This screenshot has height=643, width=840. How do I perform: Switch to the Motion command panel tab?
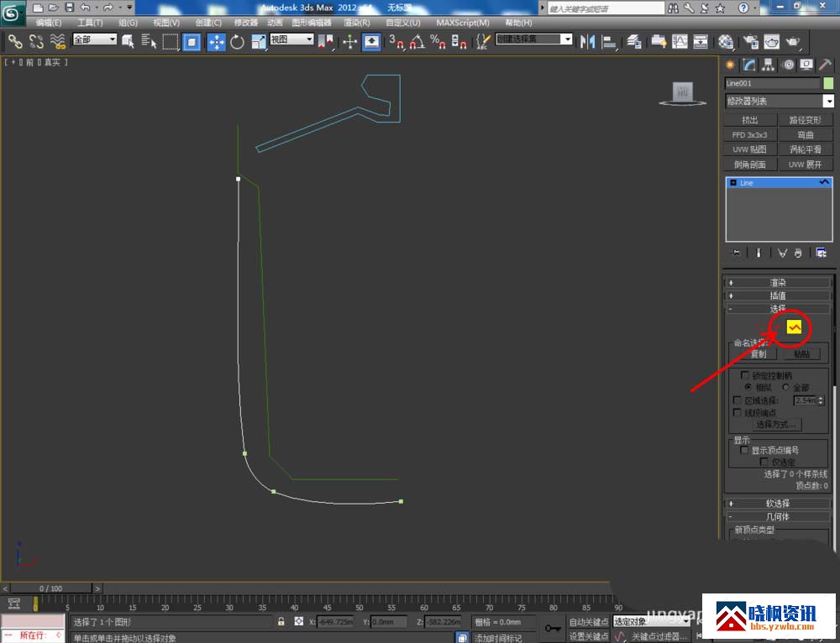(x=788, y=65)
